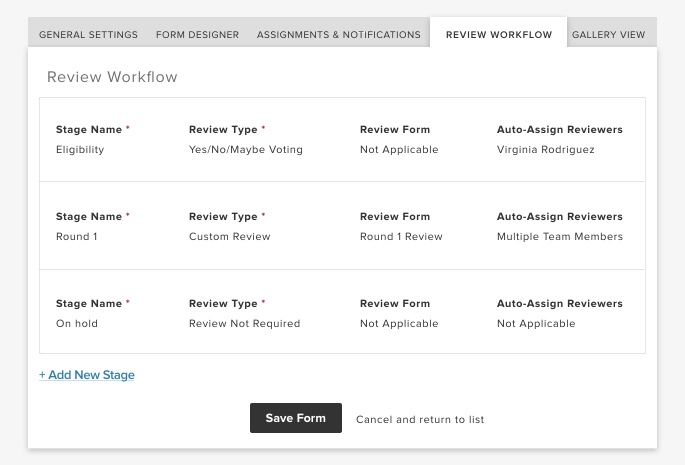Viewport: 685px width, 465px height.
Task: Change the Review Not Required type
Action: [x=244, y=323]
